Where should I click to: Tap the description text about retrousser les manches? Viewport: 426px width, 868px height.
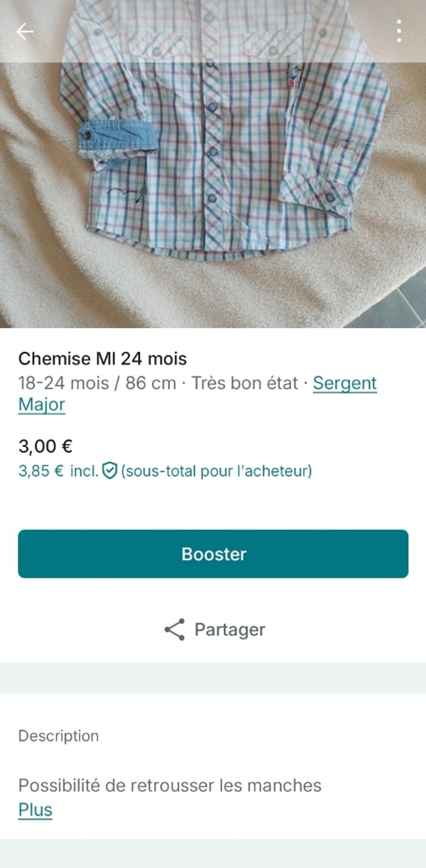pos(170,785)
